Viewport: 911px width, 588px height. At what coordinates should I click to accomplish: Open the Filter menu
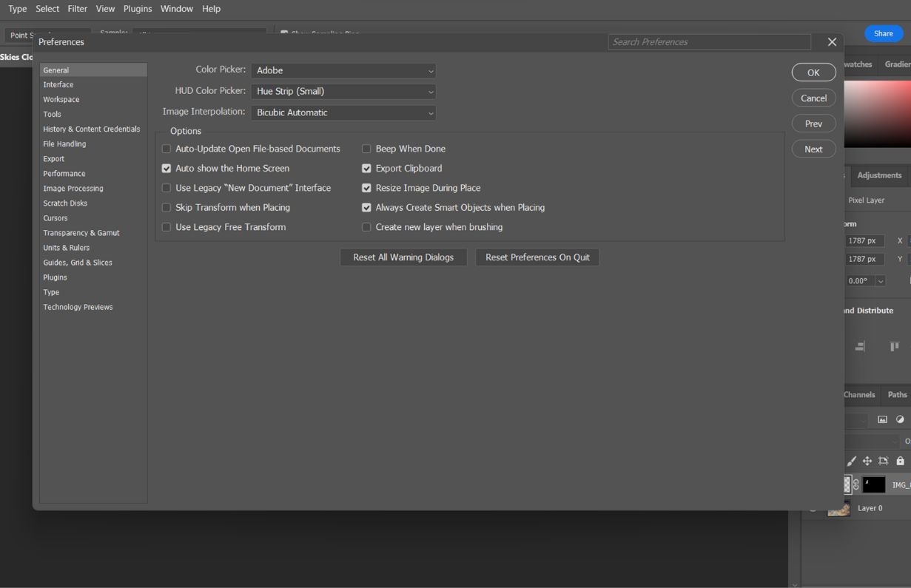(x=77, y=8)
